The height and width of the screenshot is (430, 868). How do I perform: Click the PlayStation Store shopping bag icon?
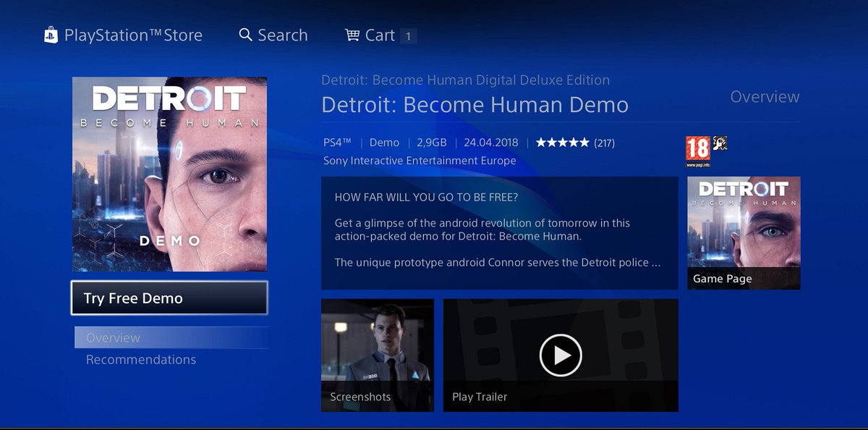(51, 35)
